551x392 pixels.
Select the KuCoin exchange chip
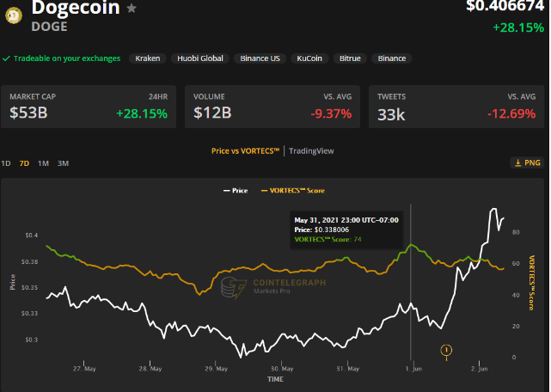pyautogui.click(x=309, y=58)
